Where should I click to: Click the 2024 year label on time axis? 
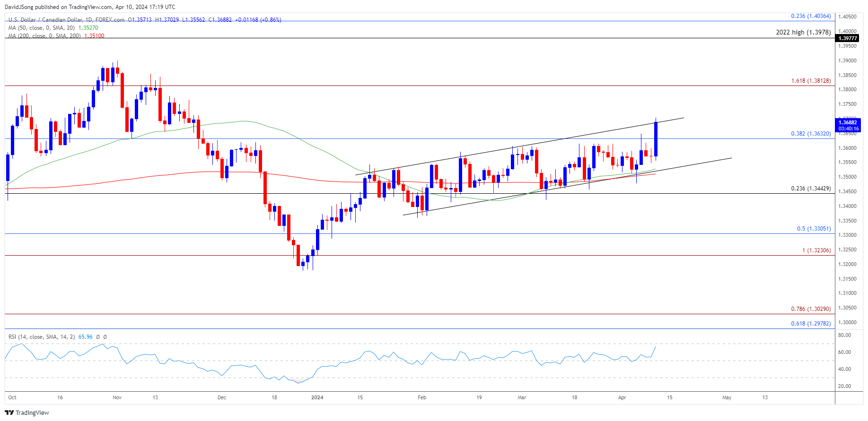tap(317, 397)
